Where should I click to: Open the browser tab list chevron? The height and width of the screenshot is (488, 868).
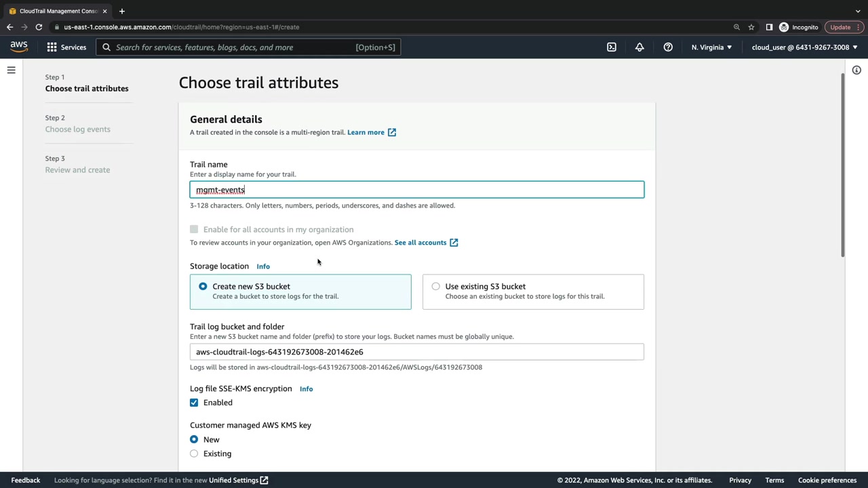click(x=858, y=11)
